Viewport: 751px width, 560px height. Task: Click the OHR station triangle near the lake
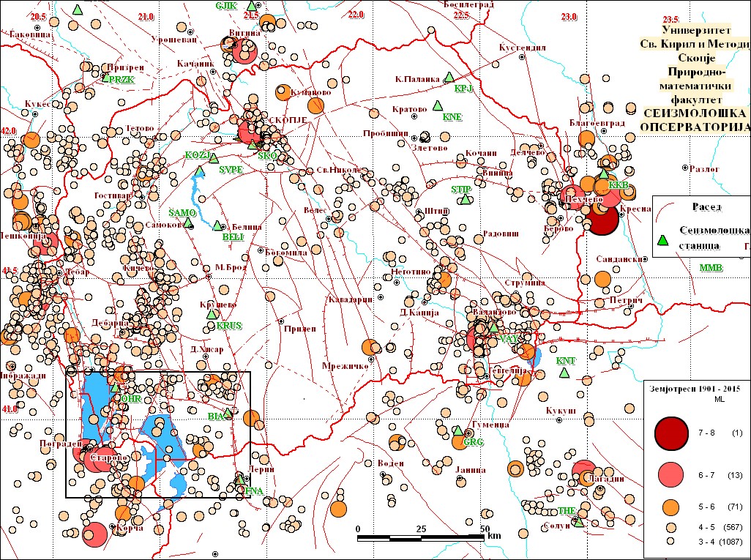[114, 388]
